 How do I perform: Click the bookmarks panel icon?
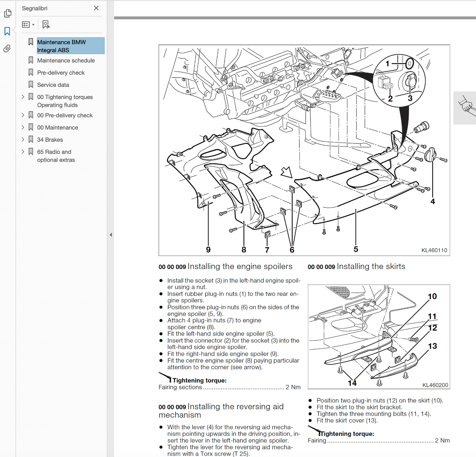pyautogui.click(x=7, y=31)
